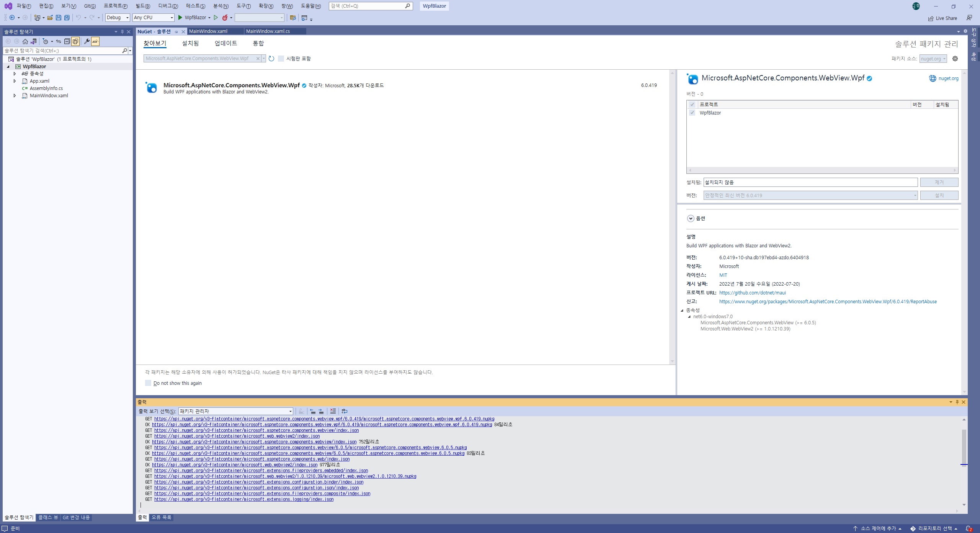The height and width of the screenshot is (533, 980).
Task: Open notifications bell in status bar
Action: coord(969,529)
